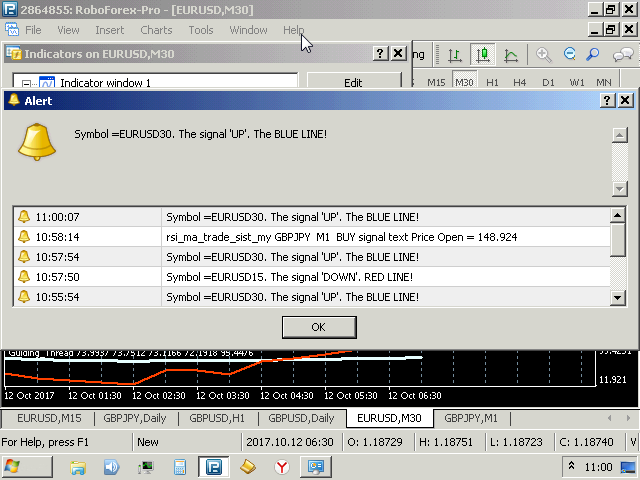Switch to H4 timeframe
Screen dimensions: 640x480
[519, 82]
